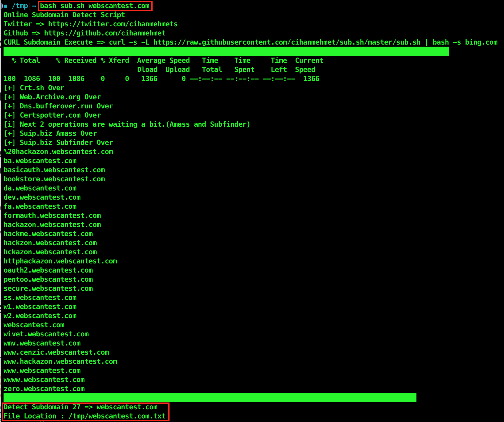This screenshot has height=422, width=504.
Task: Click basicauth.webscantest.com in the output
Action: [54, 170]
